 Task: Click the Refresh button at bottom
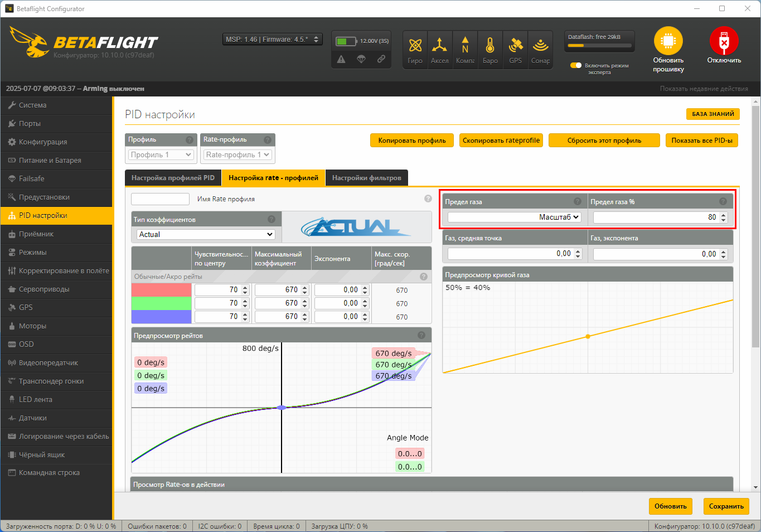coord(671,506)
